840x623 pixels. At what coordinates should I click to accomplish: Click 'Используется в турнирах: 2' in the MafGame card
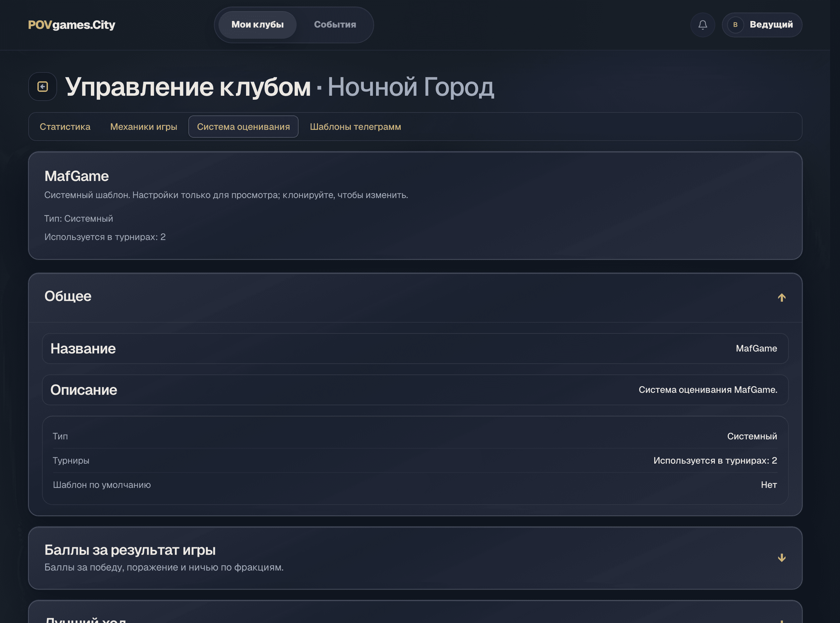[105, 237]
